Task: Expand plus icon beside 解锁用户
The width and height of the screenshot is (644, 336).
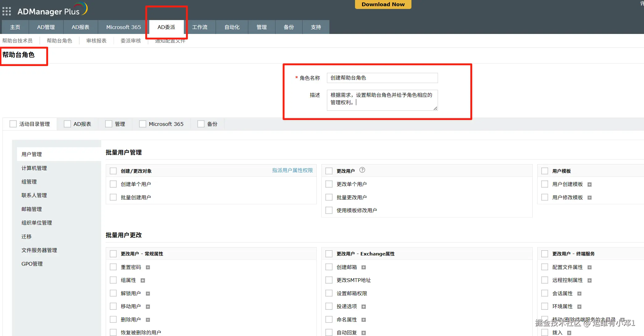Action: [x=148, y=294]
